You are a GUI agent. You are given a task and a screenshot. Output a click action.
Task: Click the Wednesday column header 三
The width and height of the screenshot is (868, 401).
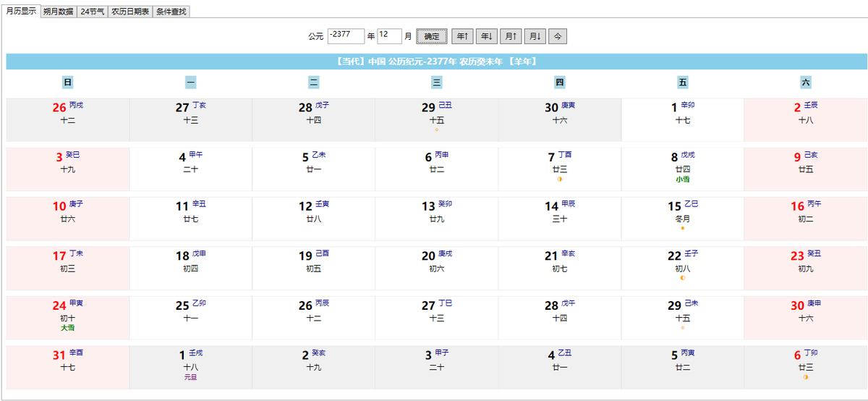pyautogui.click(x=436, y=83)
